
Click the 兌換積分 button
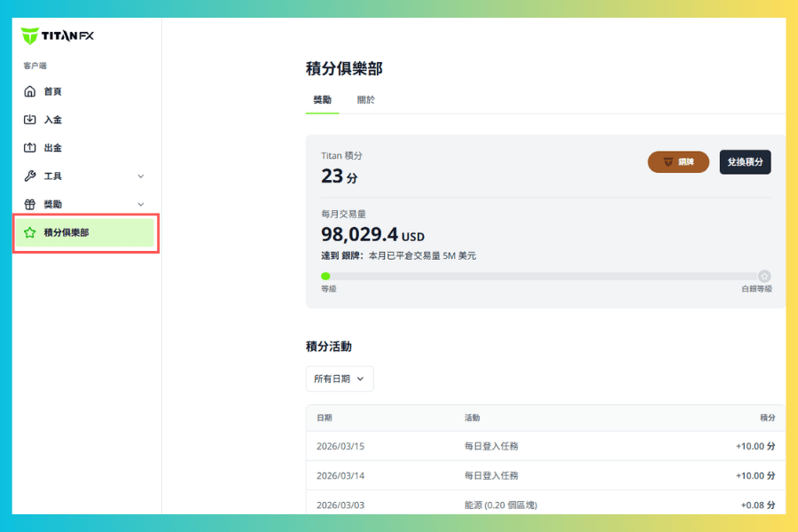(x=745, y=162)
